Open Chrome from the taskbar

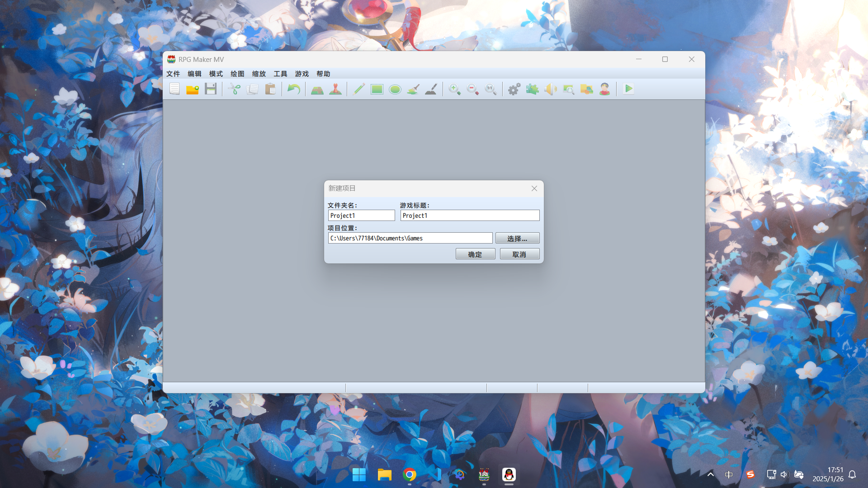click(x=410, y=474)
